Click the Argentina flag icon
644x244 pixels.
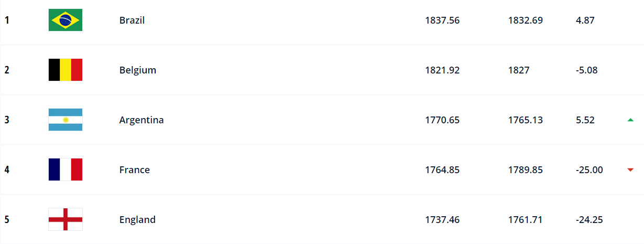pos(66,120)
